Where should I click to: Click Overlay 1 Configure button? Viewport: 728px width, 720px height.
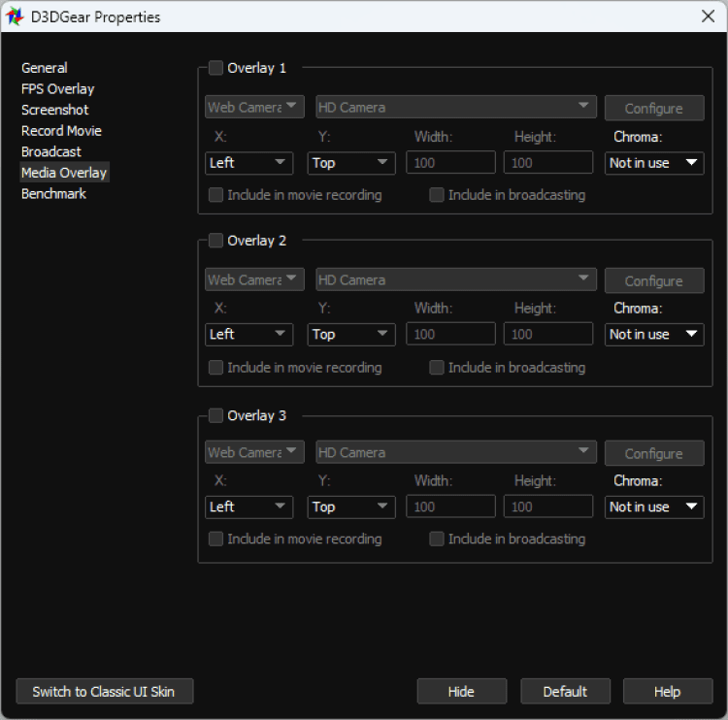click(x=654, y=108)
